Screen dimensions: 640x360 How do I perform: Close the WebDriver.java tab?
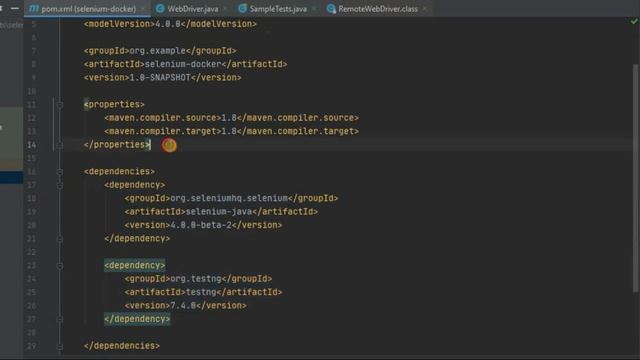(x=225, y=9)
